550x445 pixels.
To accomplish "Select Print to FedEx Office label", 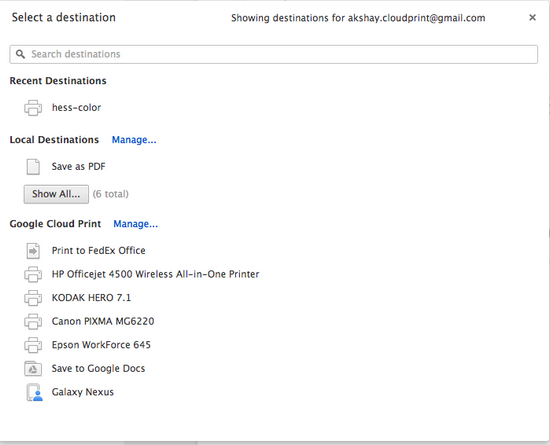I will (x=99, y=251).
